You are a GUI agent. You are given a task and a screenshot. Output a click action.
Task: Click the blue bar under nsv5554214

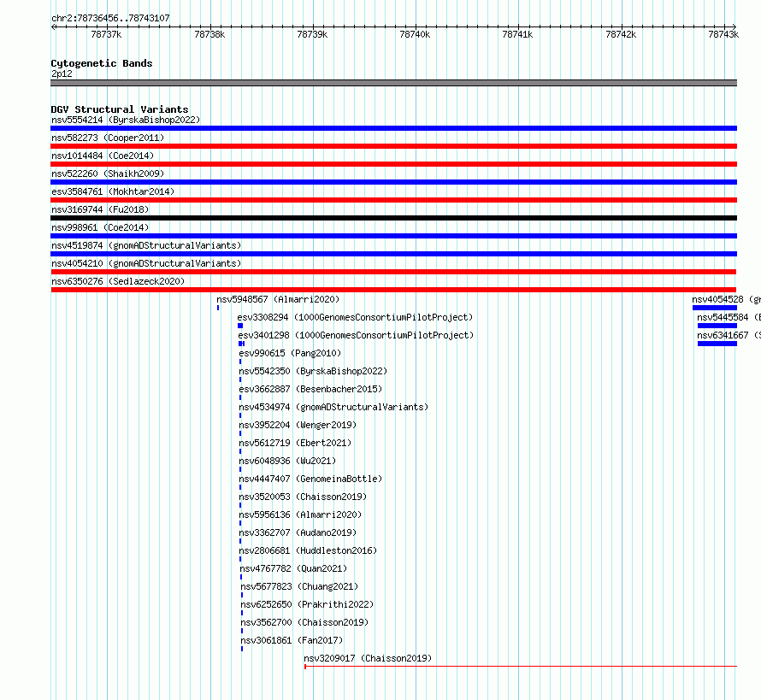[x=393, y=128]
